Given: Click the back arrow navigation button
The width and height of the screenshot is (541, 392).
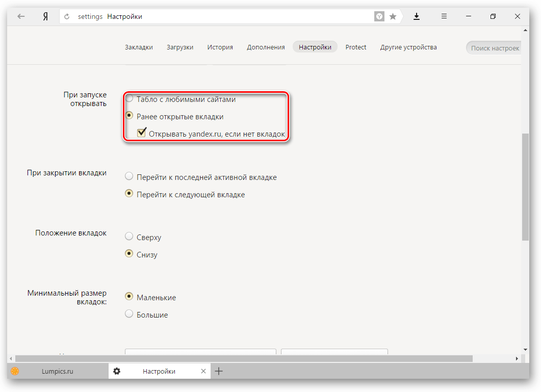Looking at the screenshot, I should tap(21, 16).
